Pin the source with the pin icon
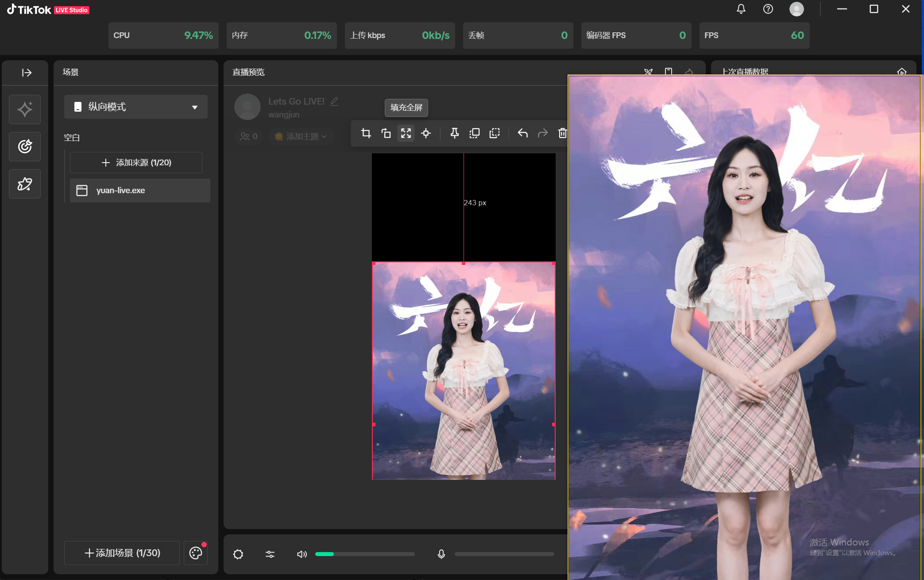924x580 pixels. (454, 133)
